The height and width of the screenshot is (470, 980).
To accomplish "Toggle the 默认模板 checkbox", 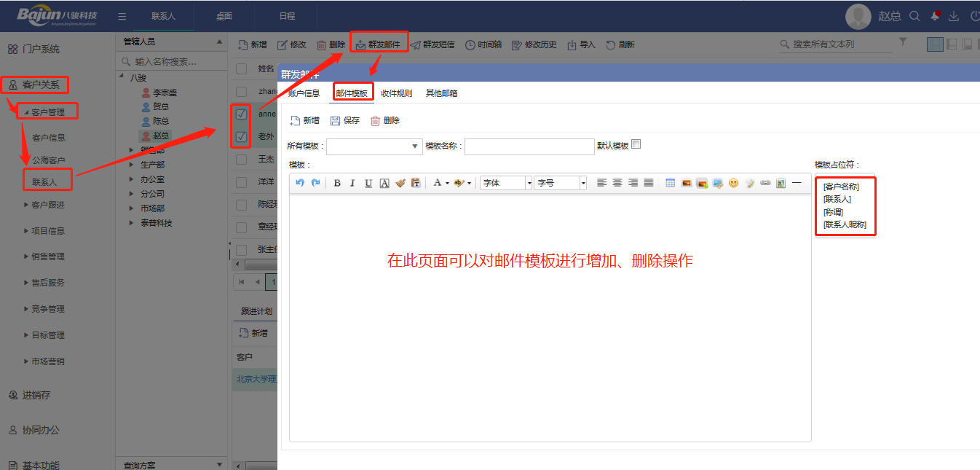I will pyautogui.click(x=636, y=144).
